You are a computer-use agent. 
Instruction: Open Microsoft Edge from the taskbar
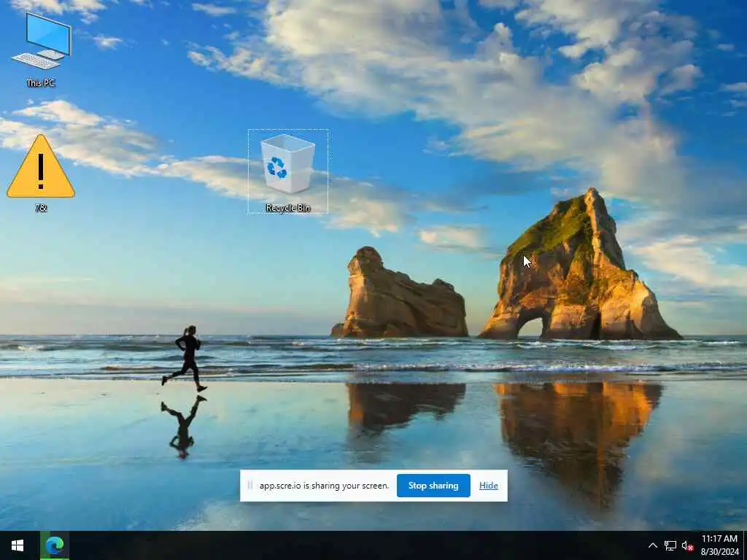coord(54,545)
